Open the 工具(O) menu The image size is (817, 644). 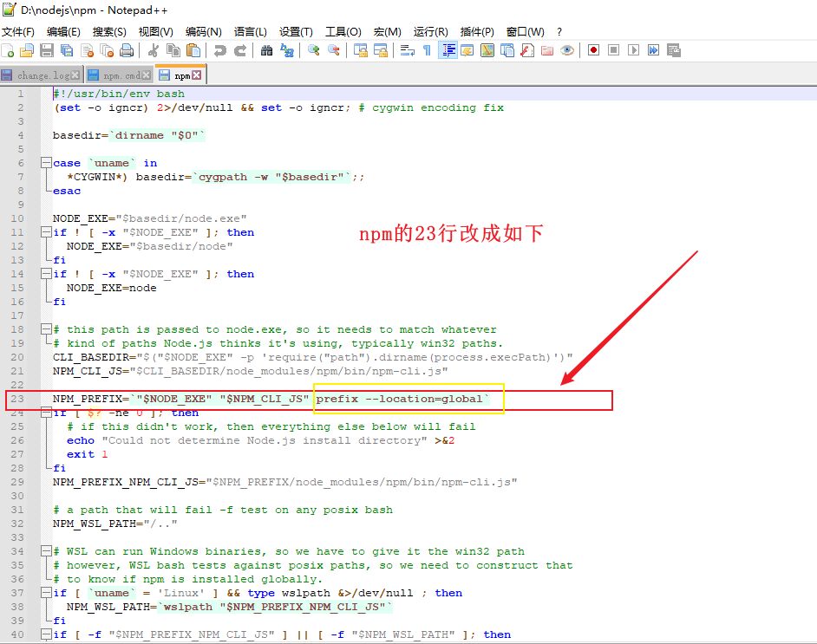(x=343, y=32)
